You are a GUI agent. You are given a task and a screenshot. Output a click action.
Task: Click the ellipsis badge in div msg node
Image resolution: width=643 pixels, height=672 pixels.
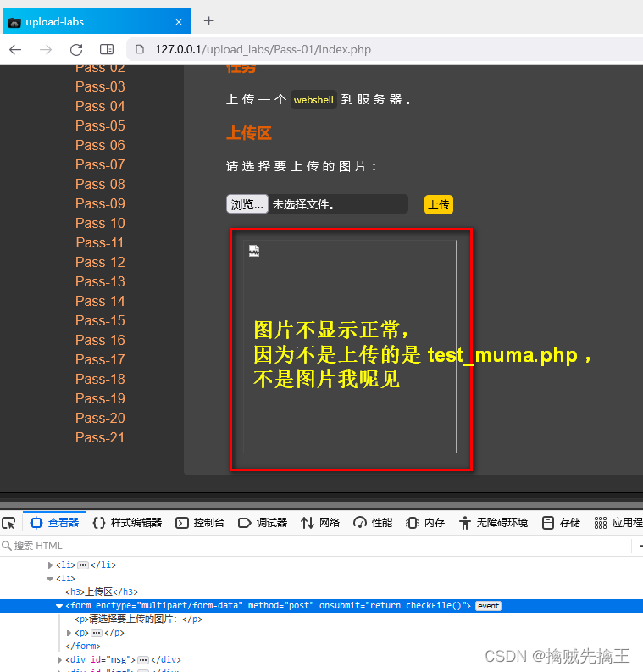[143, 659]
